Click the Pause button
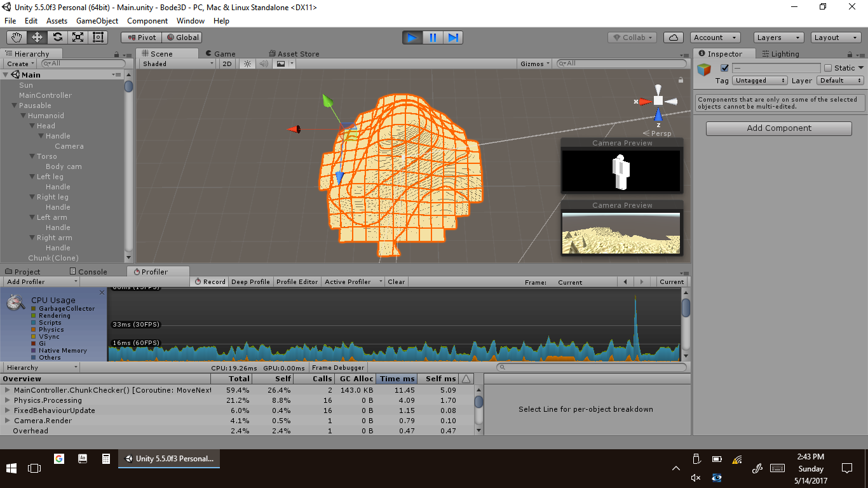The height and width of the screenshot is (488, 868). [x=433, y=37]
